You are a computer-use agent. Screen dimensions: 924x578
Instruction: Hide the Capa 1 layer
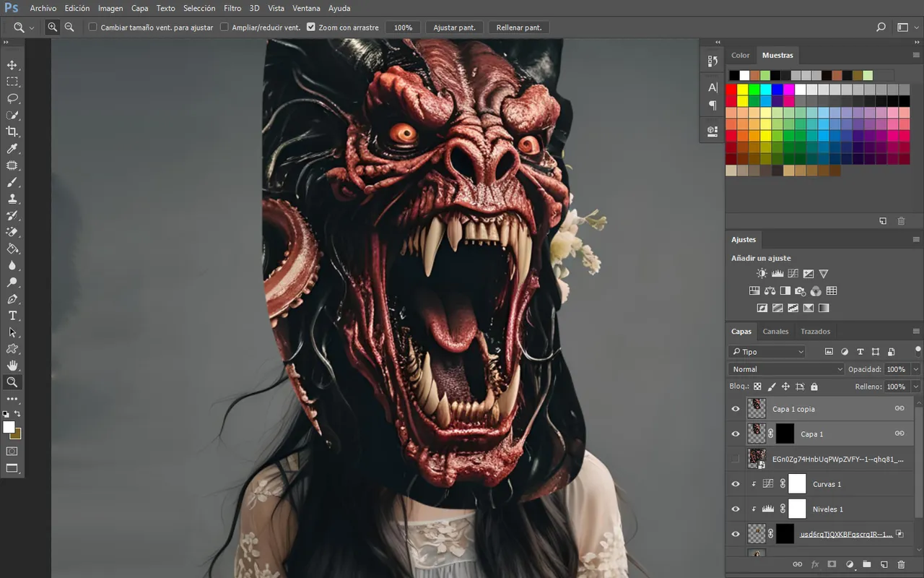[x=736, y=433]
